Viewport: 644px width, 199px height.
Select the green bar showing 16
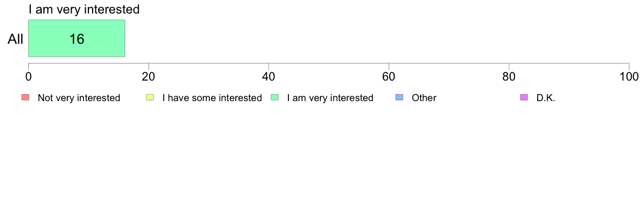click(x=76, y=38)
